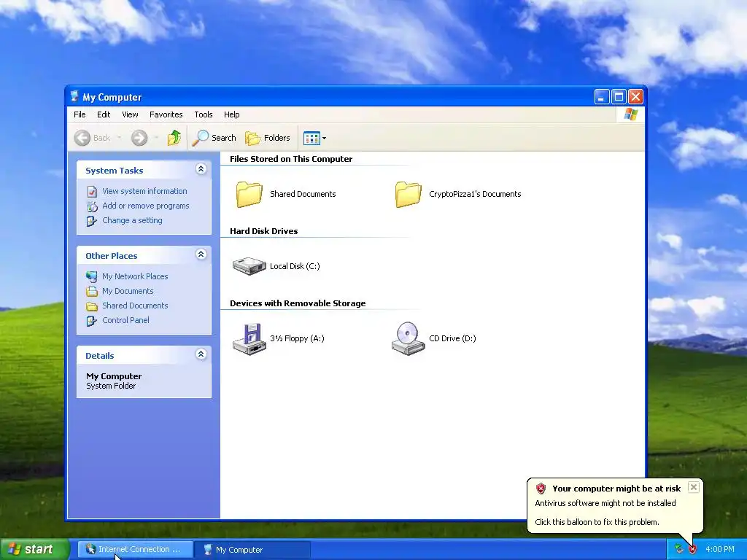Open the Views dropdown arrow

[x=325, y=138]
